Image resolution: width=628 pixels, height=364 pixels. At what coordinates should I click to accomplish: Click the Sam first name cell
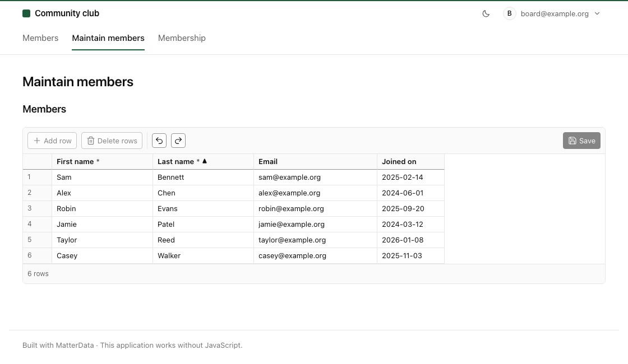click(102, 177)
